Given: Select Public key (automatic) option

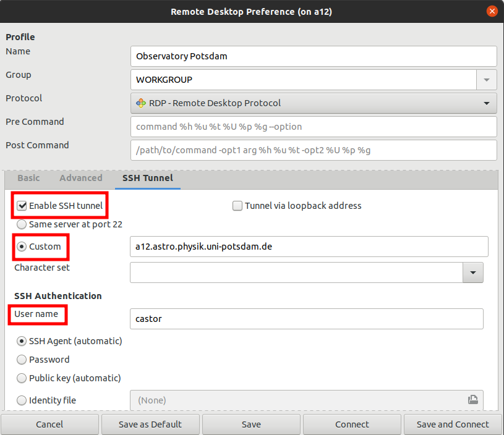Looking at the screenshot, I should pos(22,378).
